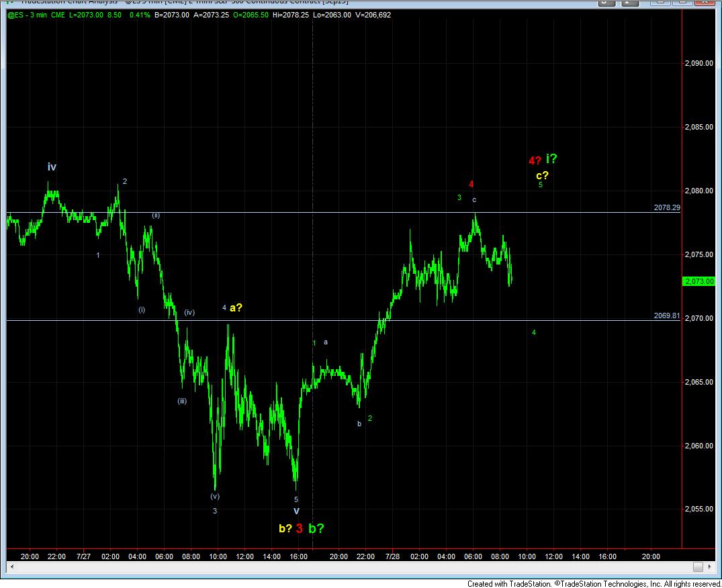This screenshot has height=588, width=722.
Task: Click the green 'i?' text annotation
Action: 551,159
